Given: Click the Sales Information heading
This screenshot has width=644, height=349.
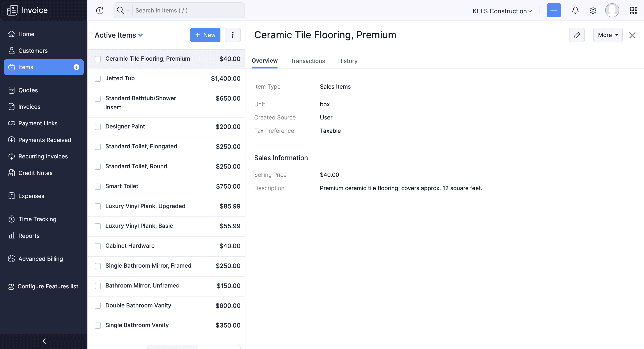Looking at the screenshot, I should coord(281,158).
